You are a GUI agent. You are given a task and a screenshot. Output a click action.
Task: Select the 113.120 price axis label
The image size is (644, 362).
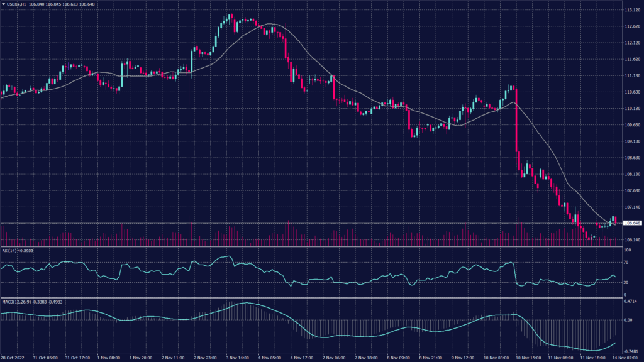coord(631,10)
